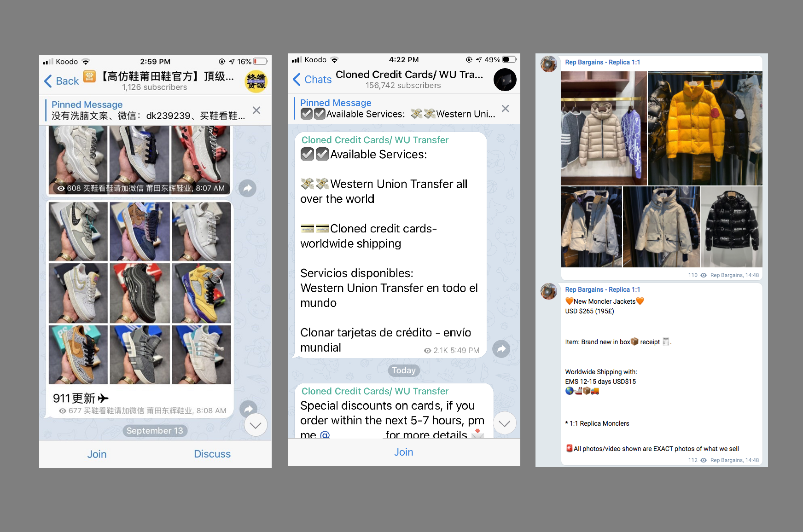Screen dimensions: 803x532
Task: Select the '911更新' caption text
Action: tap(81, 398)
